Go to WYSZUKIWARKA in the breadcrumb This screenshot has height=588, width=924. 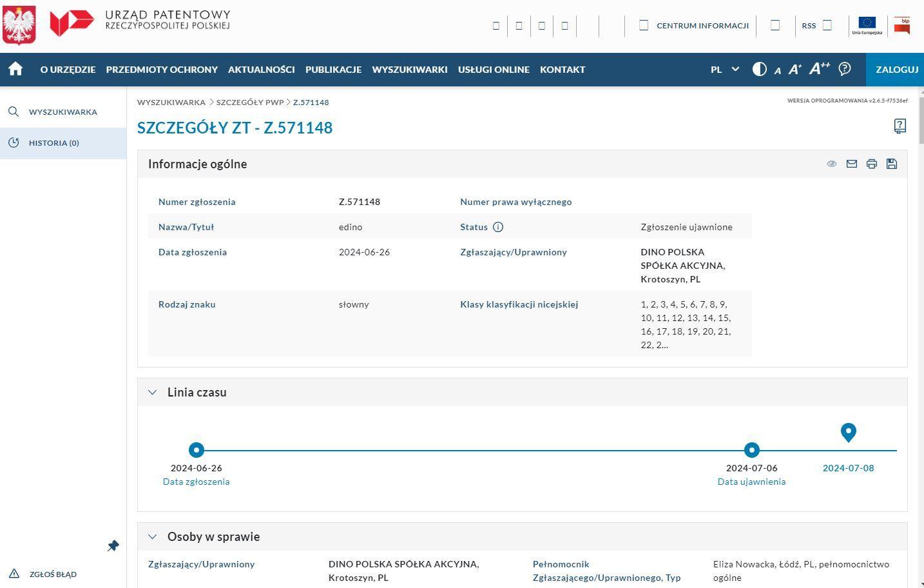(171, 102)
